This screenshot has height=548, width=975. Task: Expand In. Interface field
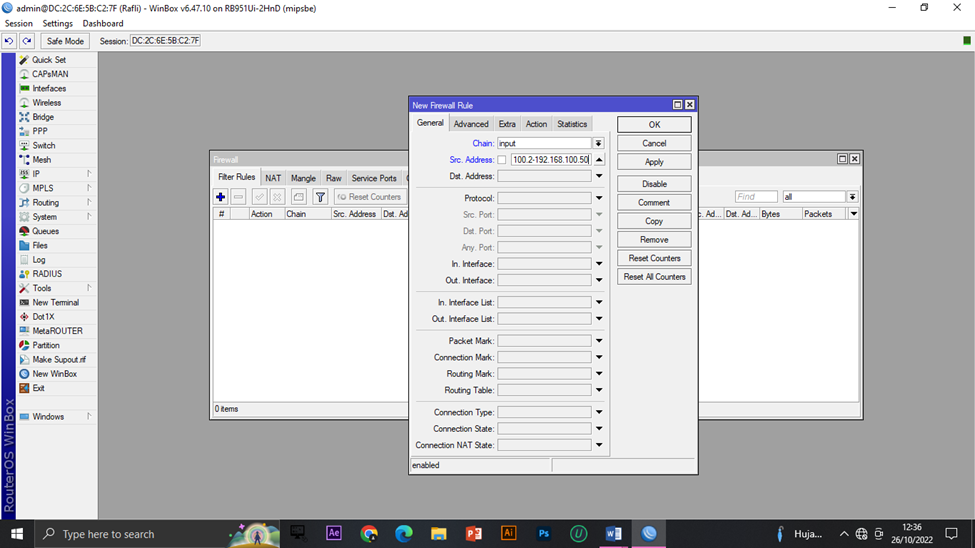pyautogui.click(x=599, y=264)
